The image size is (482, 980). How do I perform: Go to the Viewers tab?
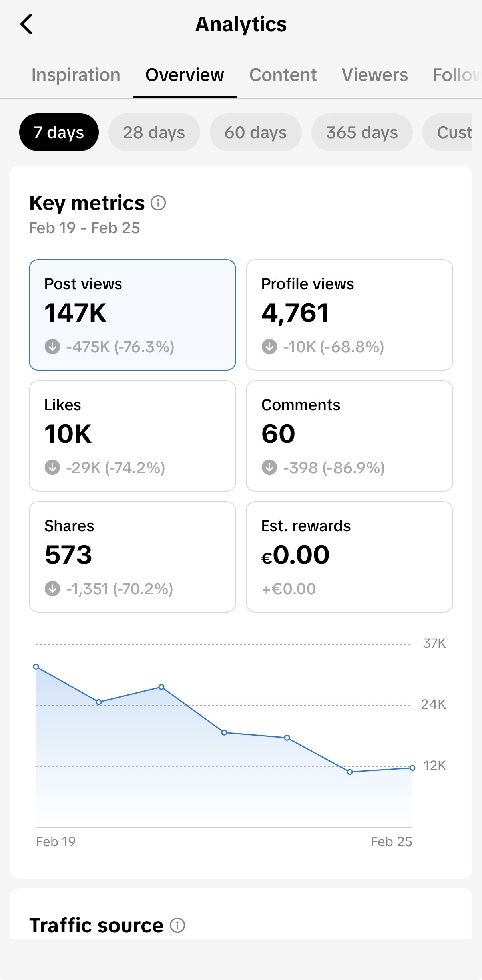pyautogui.click(x=374, y=75)
